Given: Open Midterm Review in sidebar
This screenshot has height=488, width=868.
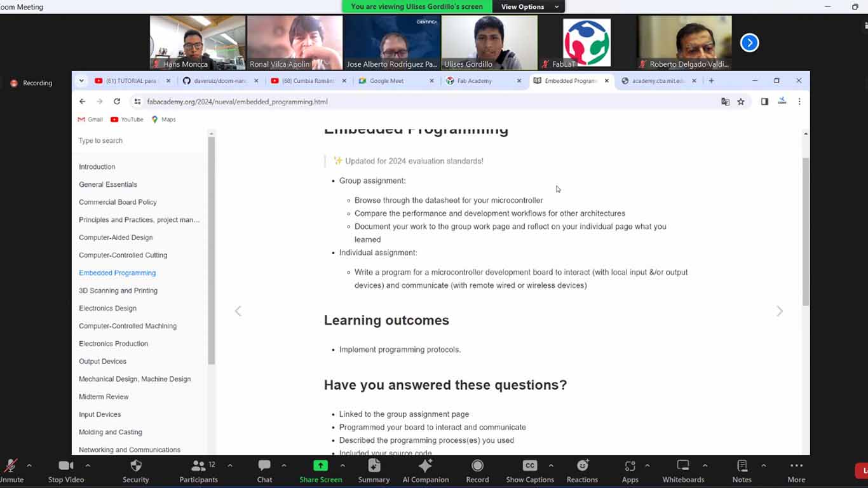Looking at the screenshot, I should tap(104, 396).
